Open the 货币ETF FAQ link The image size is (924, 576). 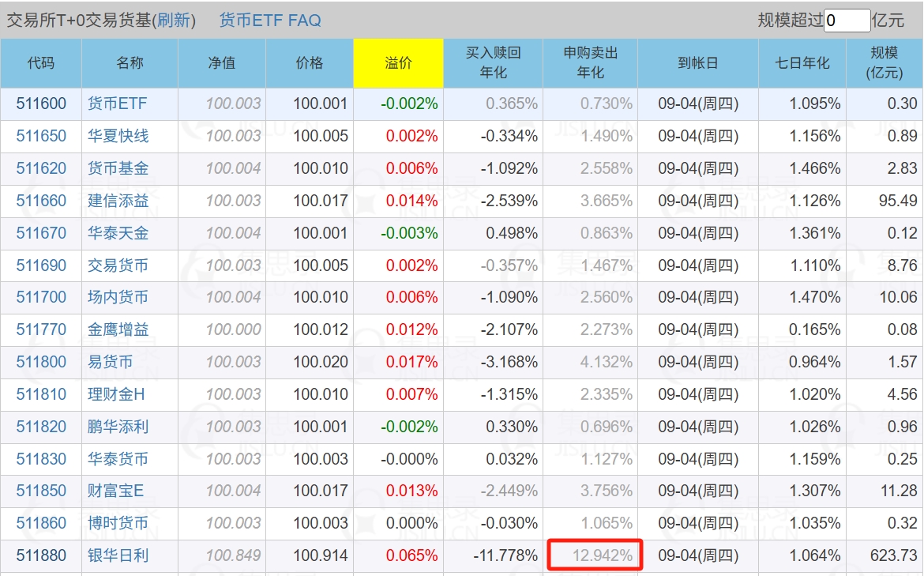click(x=270, y=20)
